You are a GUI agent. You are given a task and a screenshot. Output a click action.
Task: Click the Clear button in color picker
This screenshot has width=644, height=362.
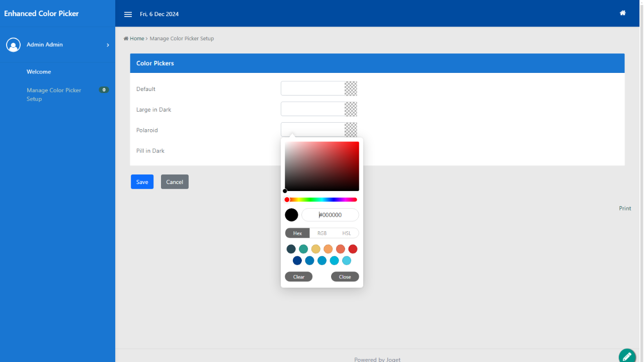[x=299, y=277]
